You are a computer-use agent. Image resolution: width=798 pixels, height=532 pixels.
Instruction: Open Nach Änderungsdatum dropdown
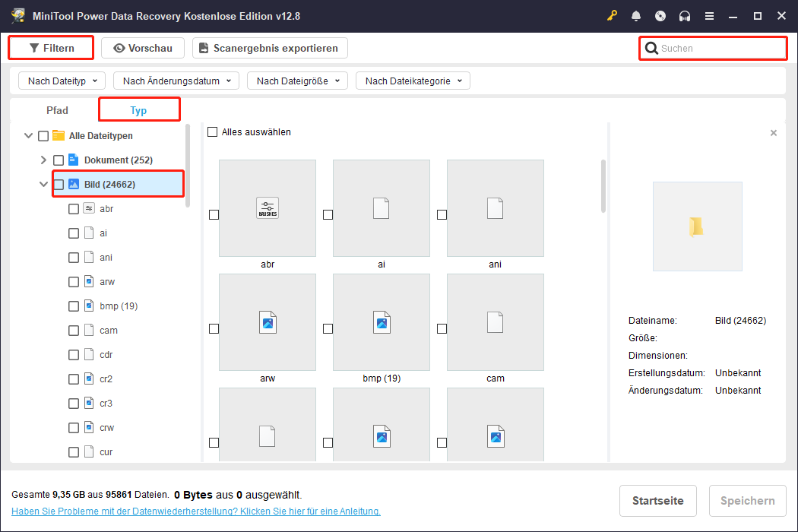click(x=176, y=81)
